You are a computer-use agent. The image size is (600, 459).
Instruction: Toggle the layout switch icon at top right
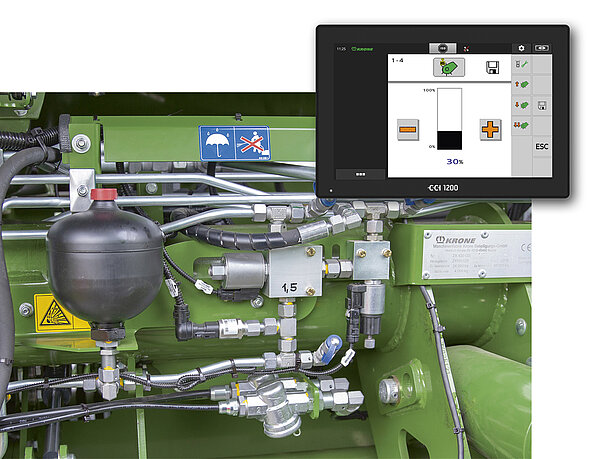click(542, 47)
